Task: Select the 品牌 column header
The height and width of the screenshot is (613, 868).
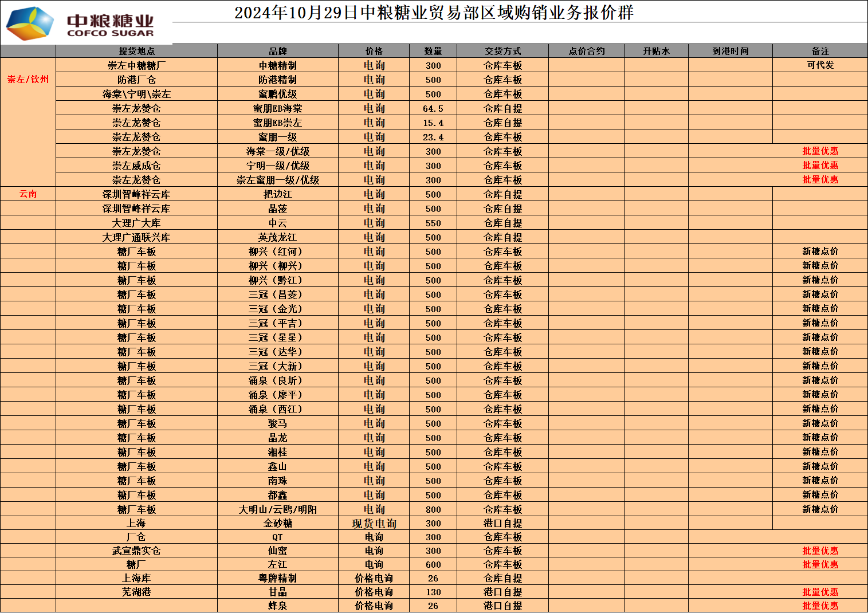Action: coord(277,51)
